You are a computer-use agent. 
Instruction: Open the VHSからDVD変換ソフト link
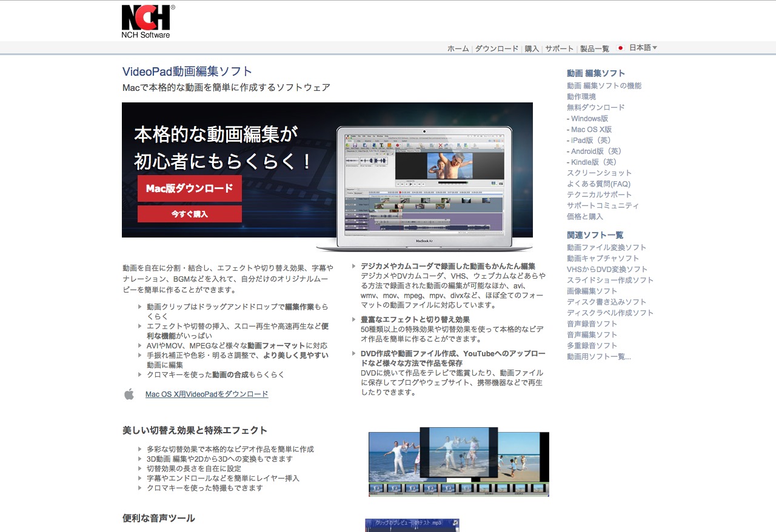(x=607, y=270)
